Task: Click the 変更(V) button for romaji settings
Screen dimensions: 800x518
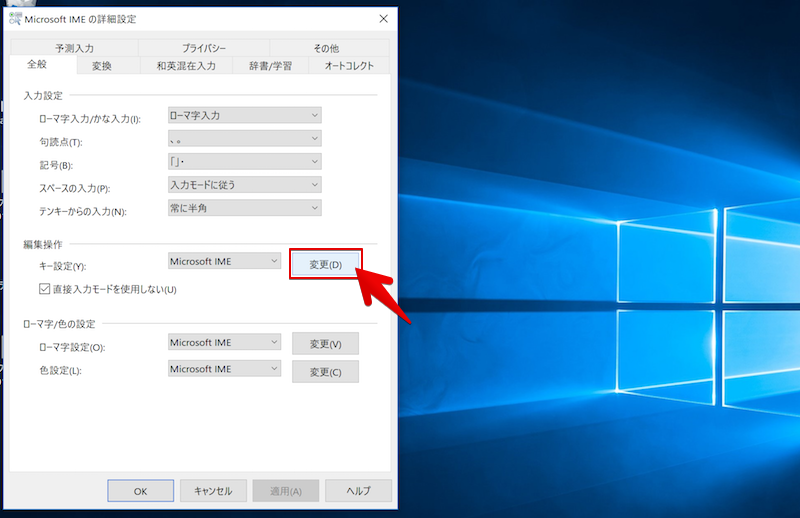Action: coord(325,344)
